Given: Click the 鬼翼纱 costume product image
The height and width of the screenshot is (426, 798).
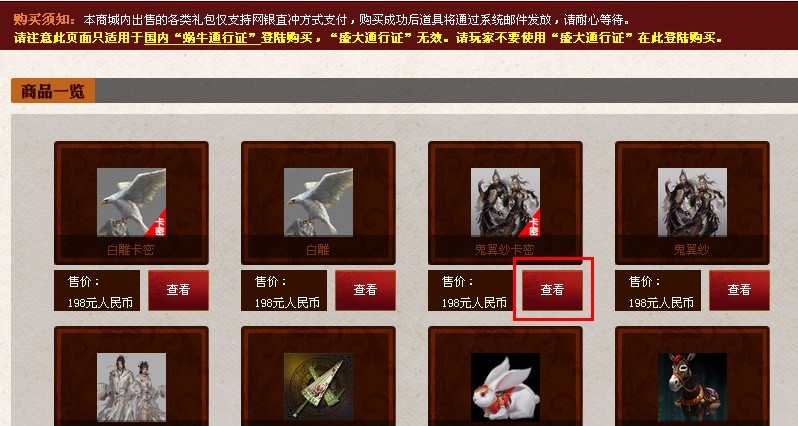Looking at the screenshot, I should click(x=692, y=202).
